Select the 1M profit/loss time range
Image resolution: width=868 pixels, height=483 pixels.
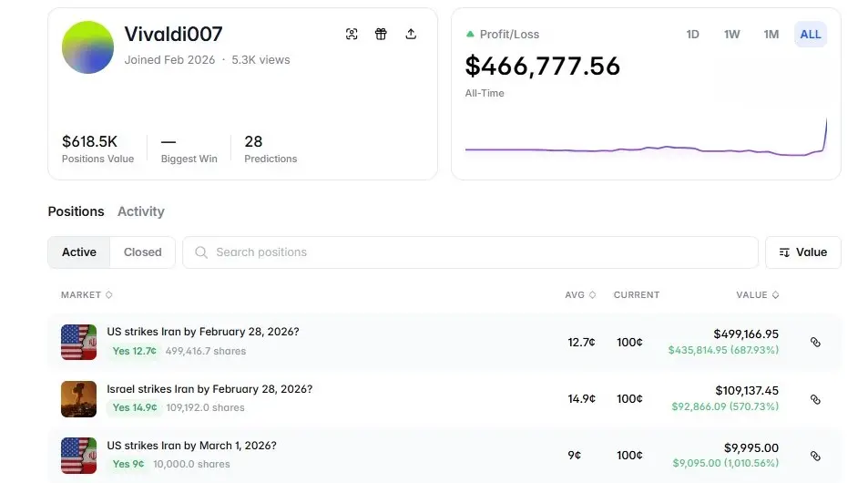771,35
